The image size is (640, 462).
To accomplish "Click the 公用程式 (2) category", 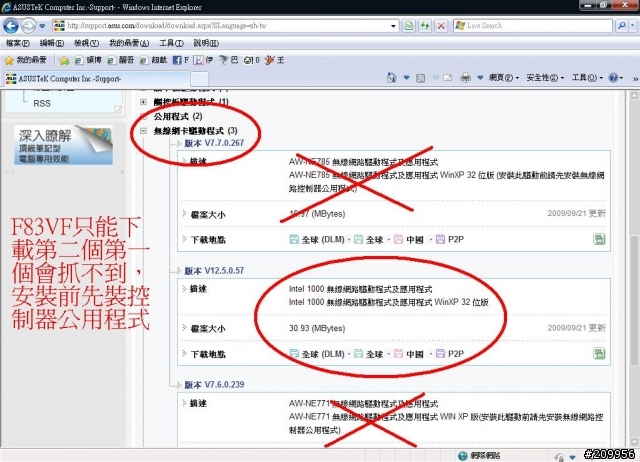I will (178, 116).
